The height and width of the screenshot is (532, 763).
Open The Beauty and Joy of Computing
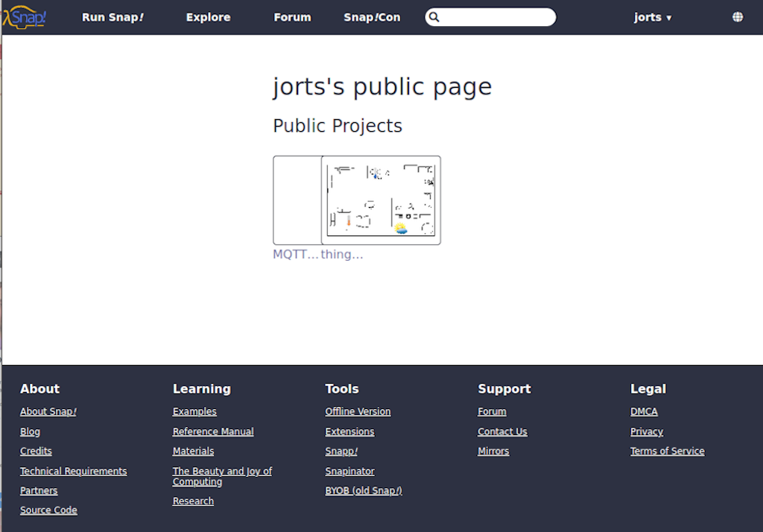click(222, 477)
